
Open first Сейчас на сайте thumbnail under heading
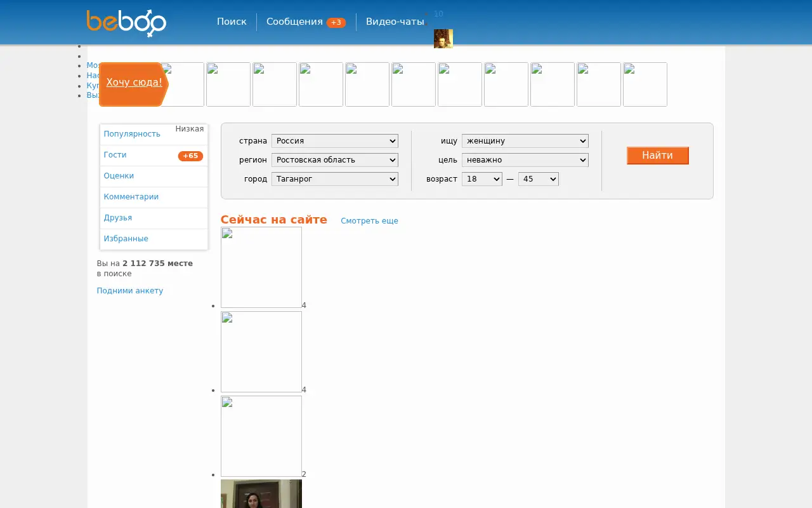tap(261, 267)
